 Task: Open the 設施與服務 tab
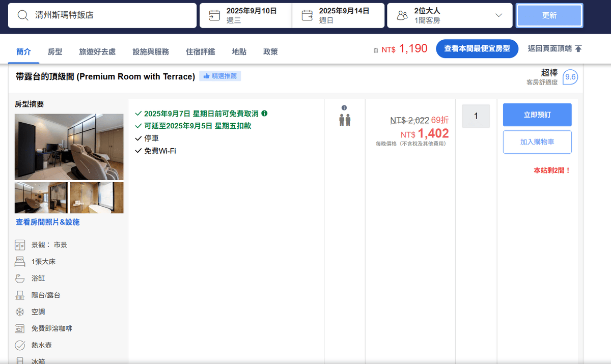[151, 51]
